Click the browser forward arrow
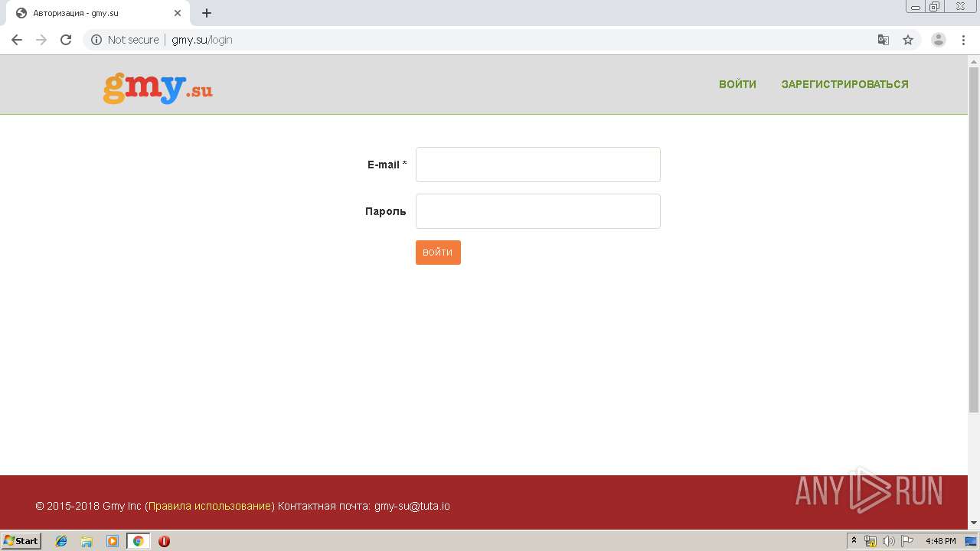 tap(41, 40)
